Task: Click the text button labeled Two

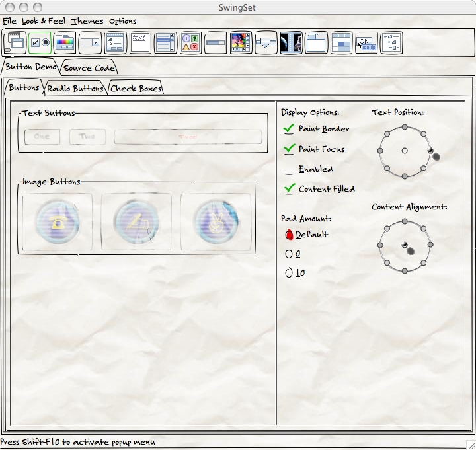Action: coord(87,137)
